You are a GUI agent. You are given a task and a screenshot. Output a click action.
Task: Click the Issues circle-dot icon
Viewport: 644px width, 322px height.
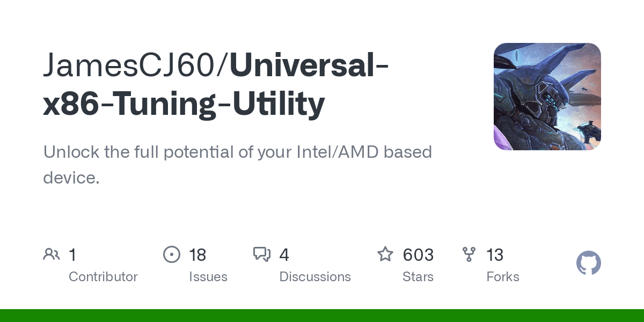pos(172,254)
